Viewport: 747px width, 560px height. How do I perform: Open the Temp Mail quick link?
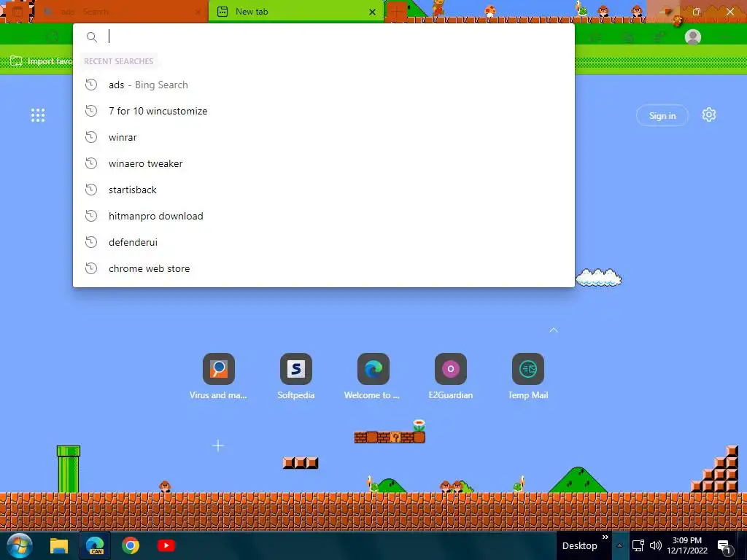point(528,376)
